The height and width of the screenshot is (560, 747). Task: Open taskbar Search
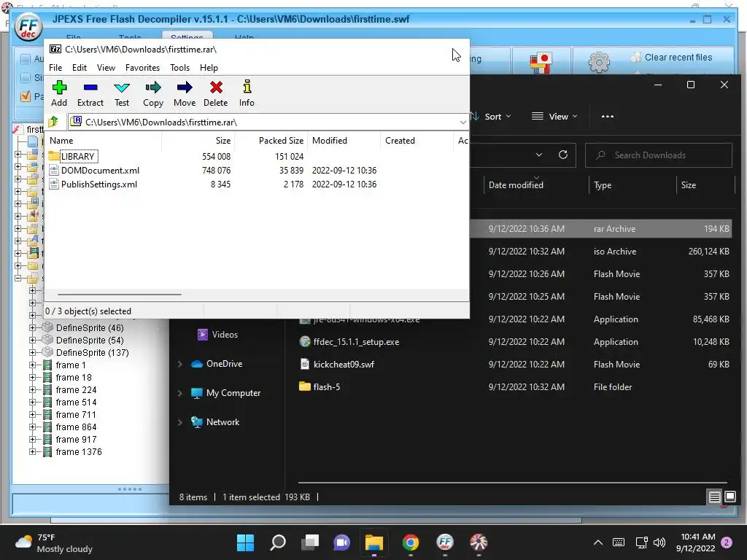tap(278, 542)
